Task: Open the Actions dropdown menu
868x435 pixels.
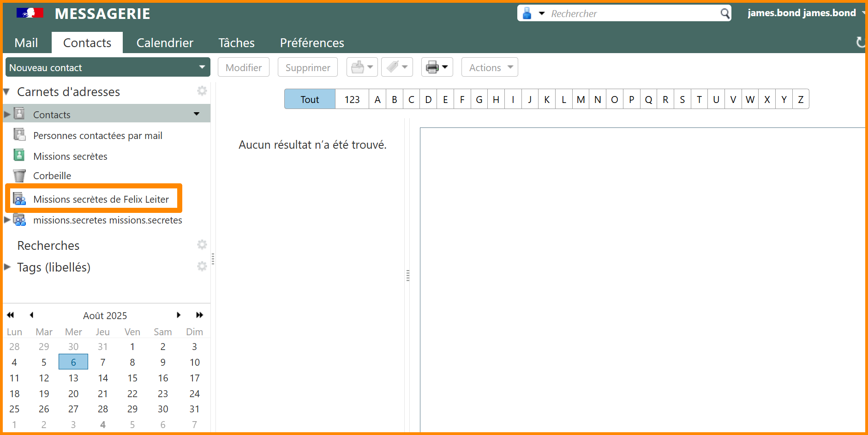Action: 490,67
